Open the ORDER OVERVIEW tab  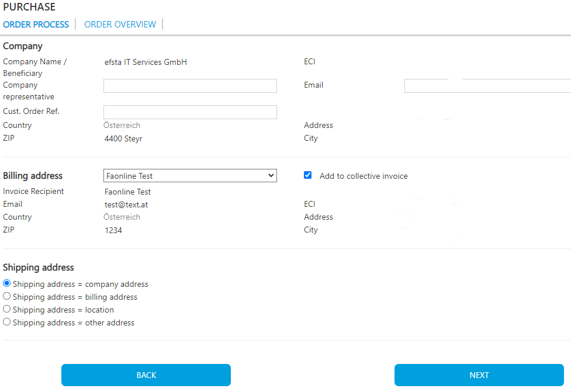[120, 25]
